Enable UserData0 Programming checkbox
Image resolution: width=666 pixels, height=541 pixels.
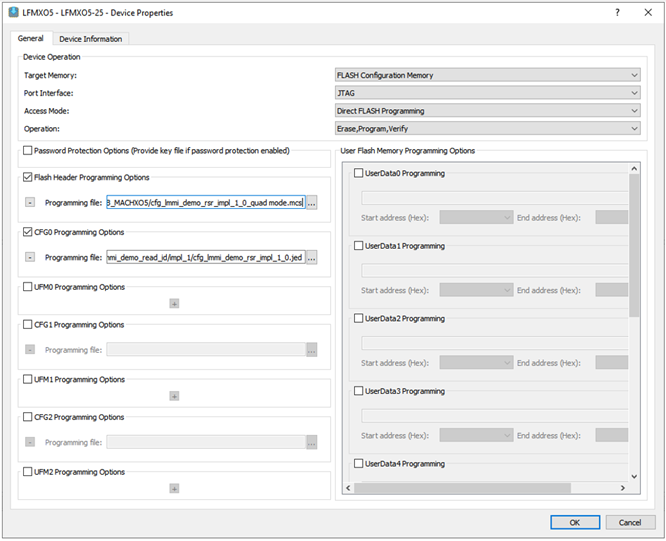[x=359, y=173]
